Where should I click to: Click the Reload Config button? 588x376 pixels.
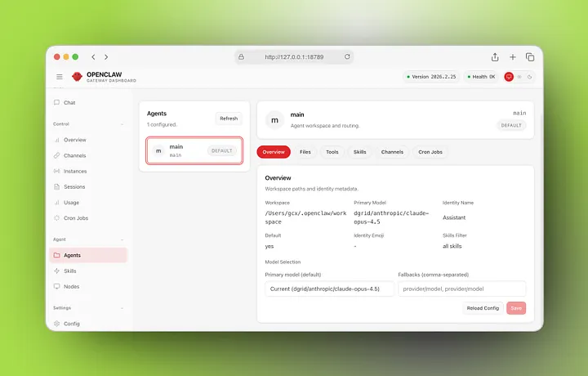point(483,308)
